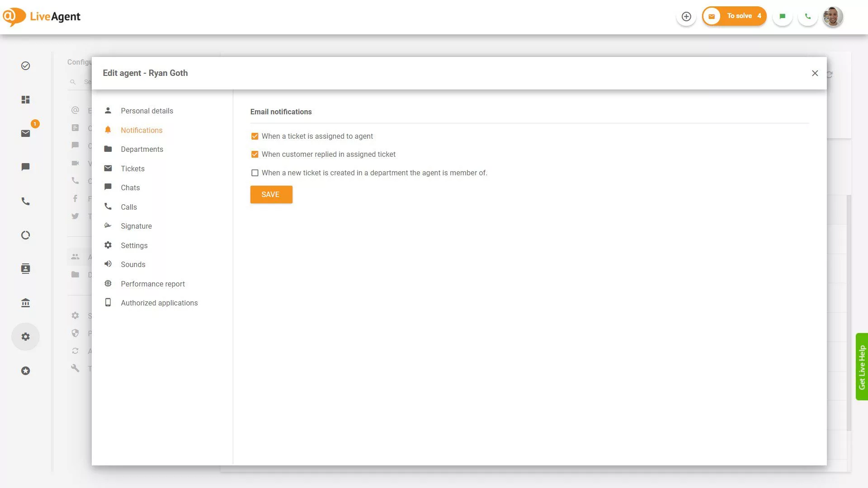Switch to Personal details section
This screenshot has height=488, width=868.
pos(146,111)
